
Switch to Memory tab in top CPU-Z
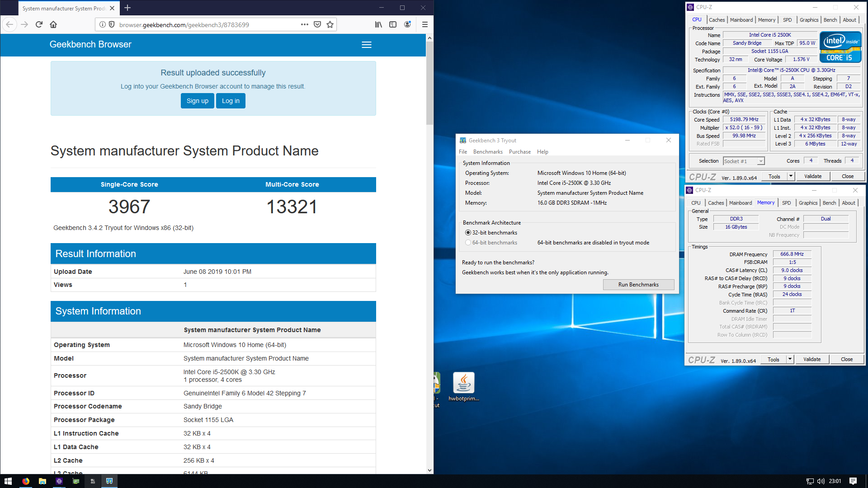pyautogui.click(x=767, y=20)
